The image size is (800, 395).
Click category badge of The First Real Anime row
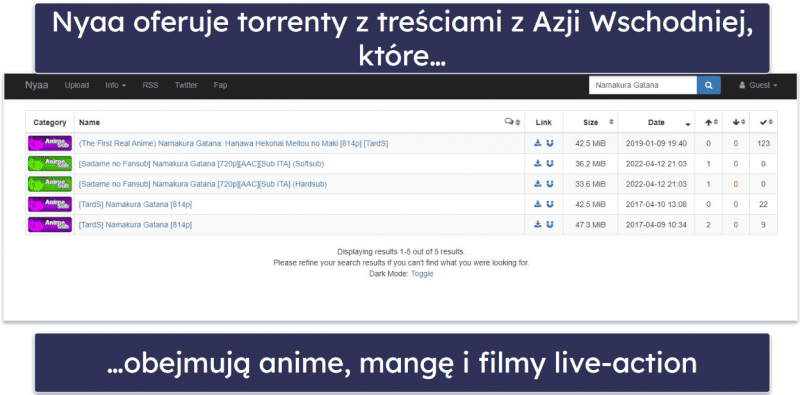coord(50,143)
